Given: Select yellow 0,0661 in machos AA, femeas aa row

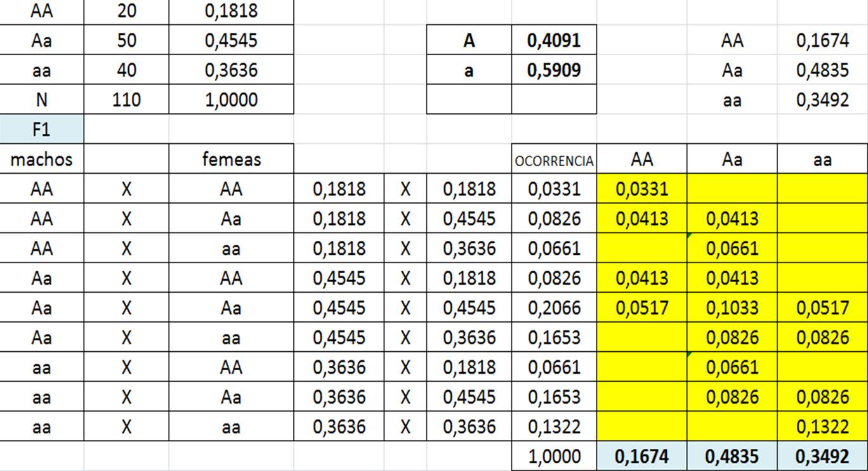Looking at the screenshot, I should tap(732, 248).
